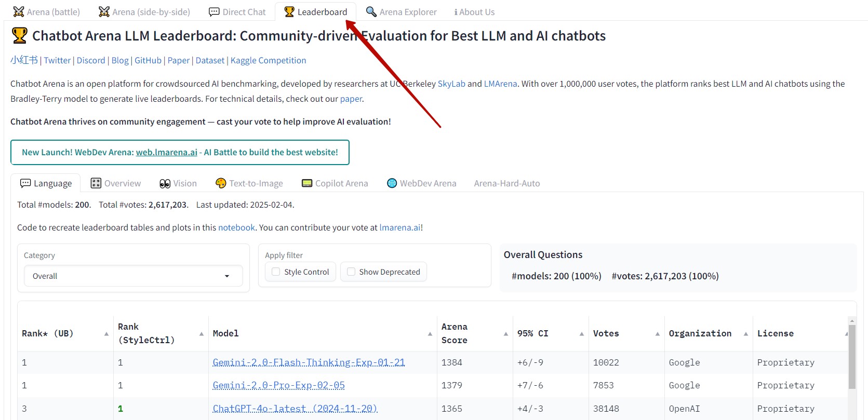Check the Show Deprecated checkbox
The height and width of the screenshot is (420, 868).
pos(351,272)
